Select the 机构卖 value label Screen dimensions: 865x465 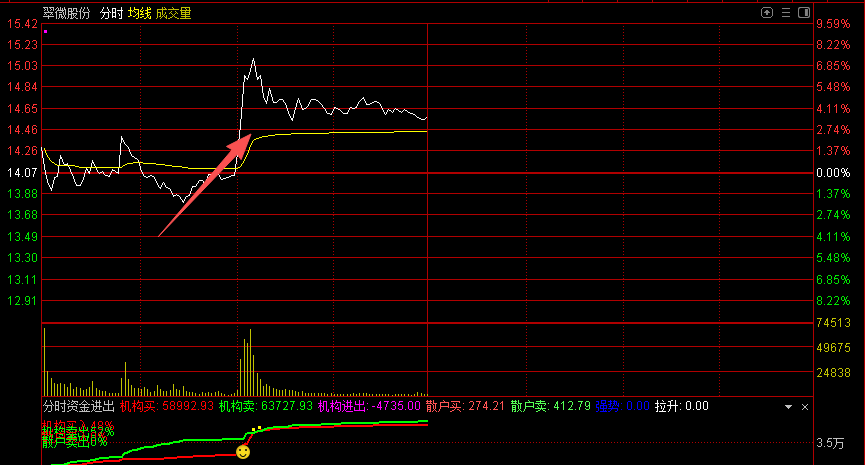(265, 407)
